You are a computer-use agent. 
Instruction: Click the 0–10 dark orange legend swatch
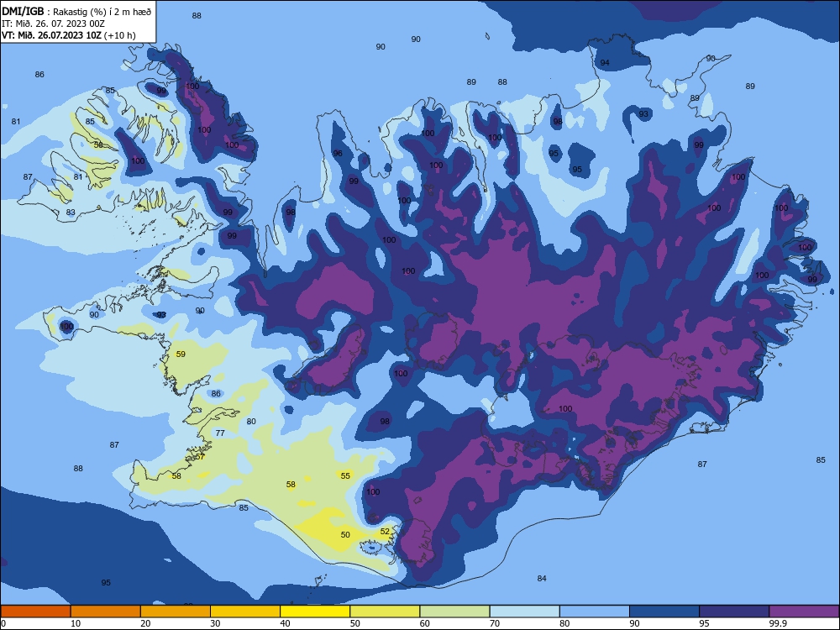click(x=35, y=612)
